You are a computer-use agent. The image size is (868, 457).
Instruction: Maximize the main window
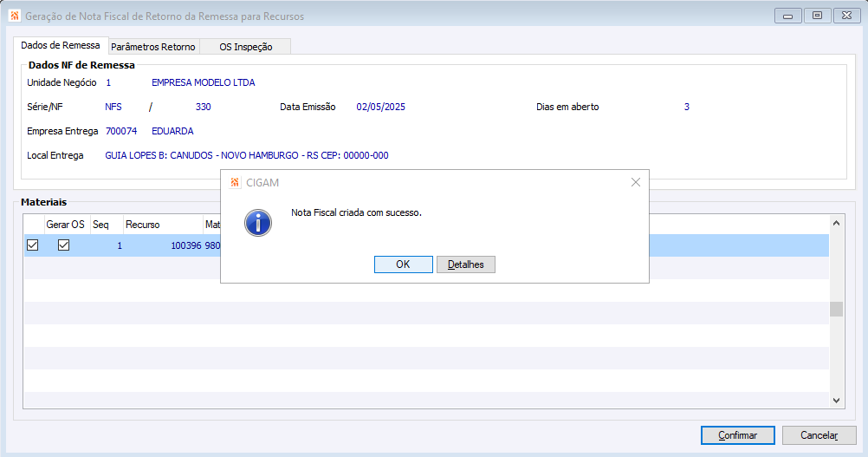click(817, 16)
